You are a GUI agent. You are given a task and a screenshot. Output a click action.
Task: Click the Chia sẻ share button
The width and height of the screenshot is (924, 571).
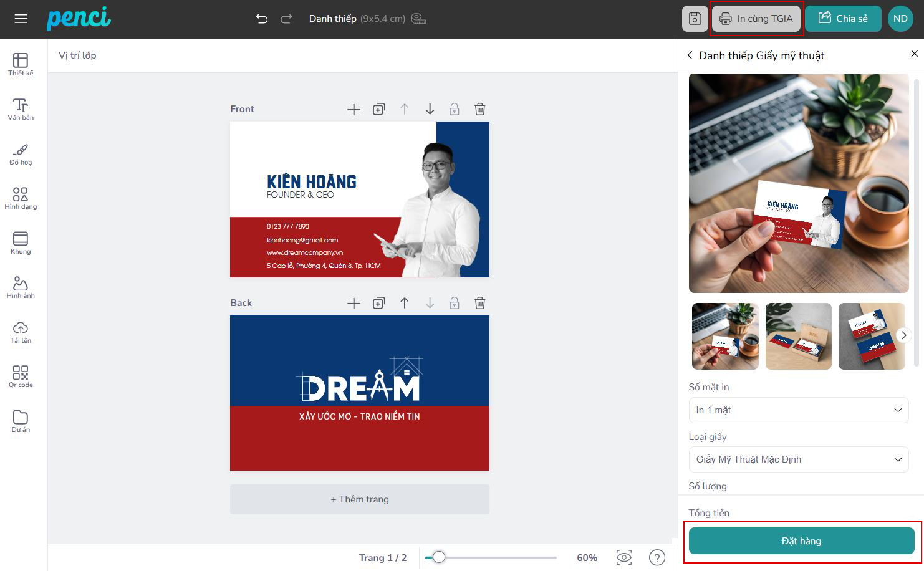point(842,19)
